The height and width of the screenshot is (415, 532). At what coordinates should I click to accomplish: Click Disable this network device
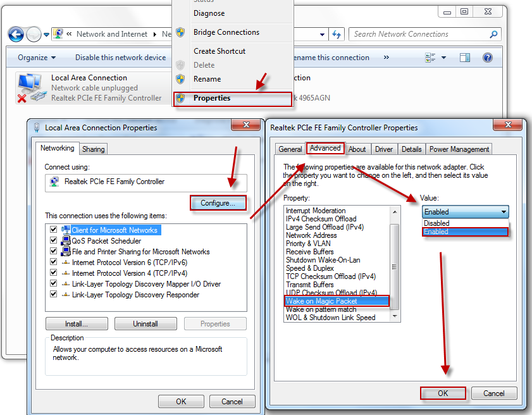pos(120,58)
